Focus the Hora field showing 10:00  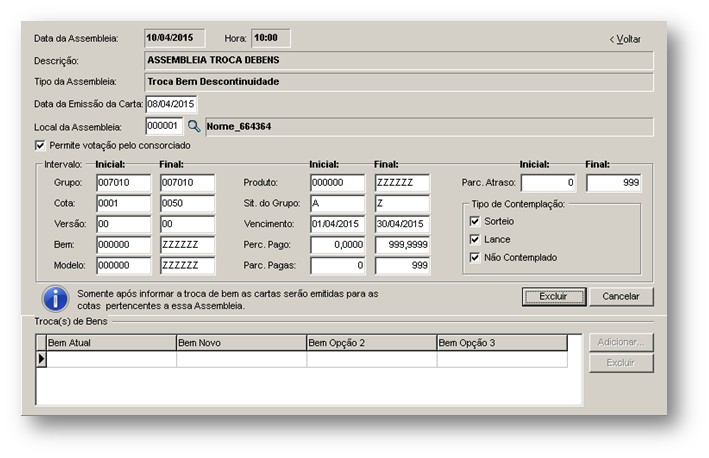271,38
